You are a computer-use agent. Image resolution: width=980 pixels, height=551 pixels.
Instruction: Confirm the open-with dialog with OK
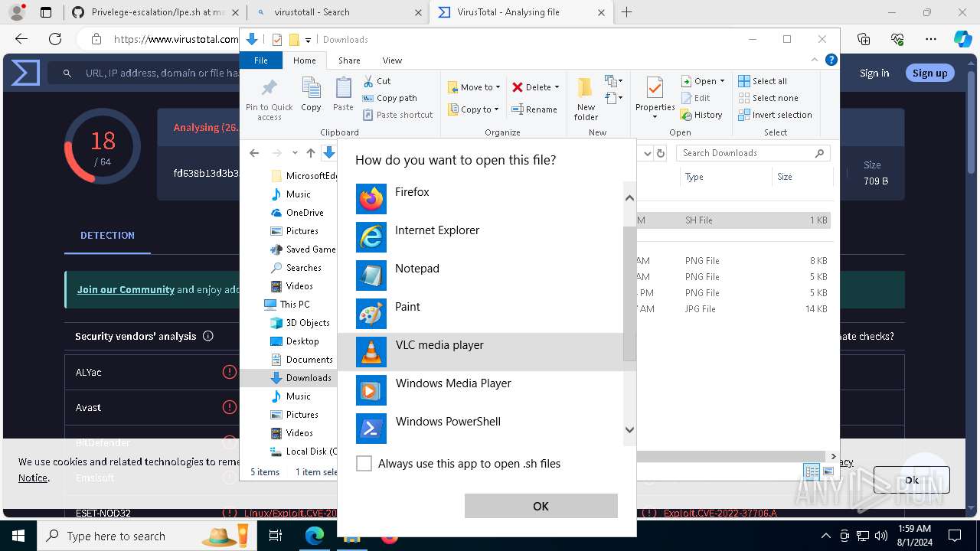pos(541,506)
